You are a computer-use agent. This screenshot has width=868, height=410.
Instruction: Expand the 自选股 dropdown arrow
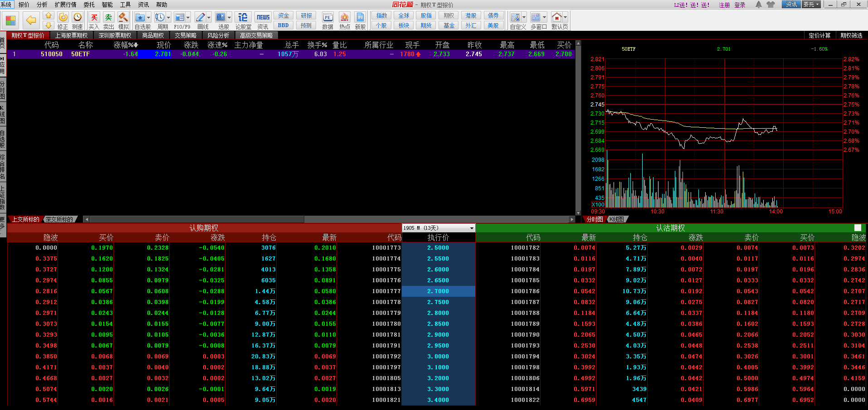point(148,18)
